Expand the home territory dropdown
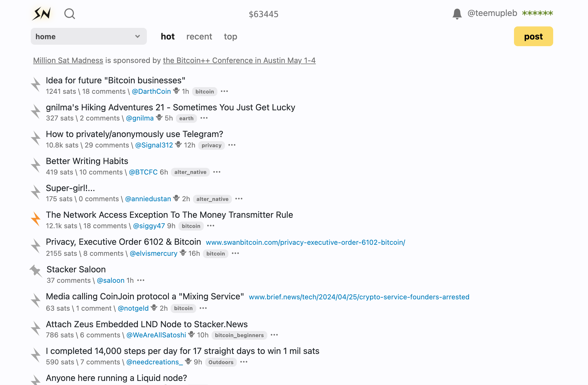This screenshot has width=588, height=385. (x=89, y=37)
